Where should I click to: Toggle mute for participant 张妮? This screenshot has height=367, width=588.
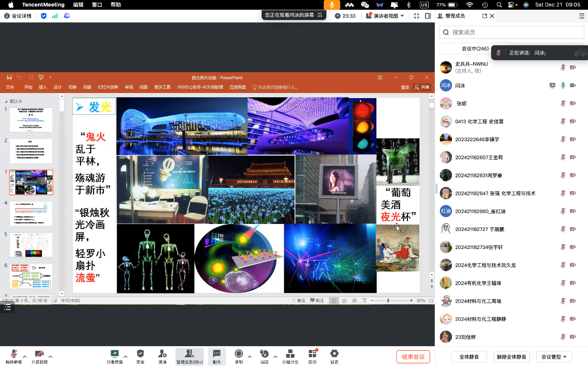563,104
